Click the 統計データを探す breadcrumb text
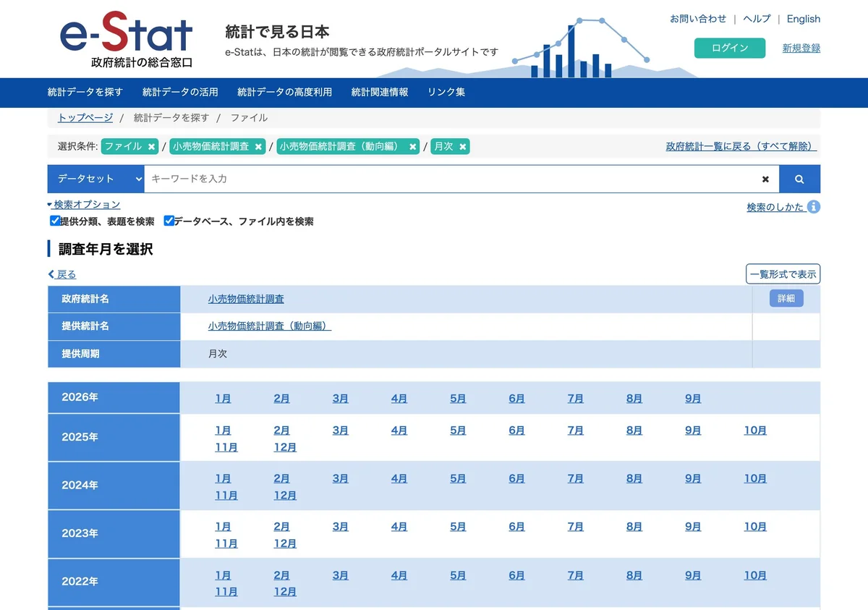Screen dimensions: 868x610 point(171,117)
